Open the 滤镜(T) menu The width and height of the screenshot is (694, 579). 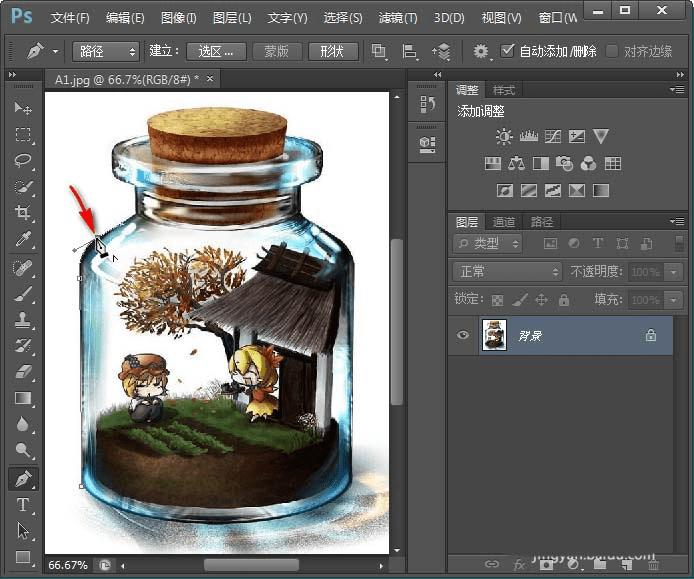398,18
